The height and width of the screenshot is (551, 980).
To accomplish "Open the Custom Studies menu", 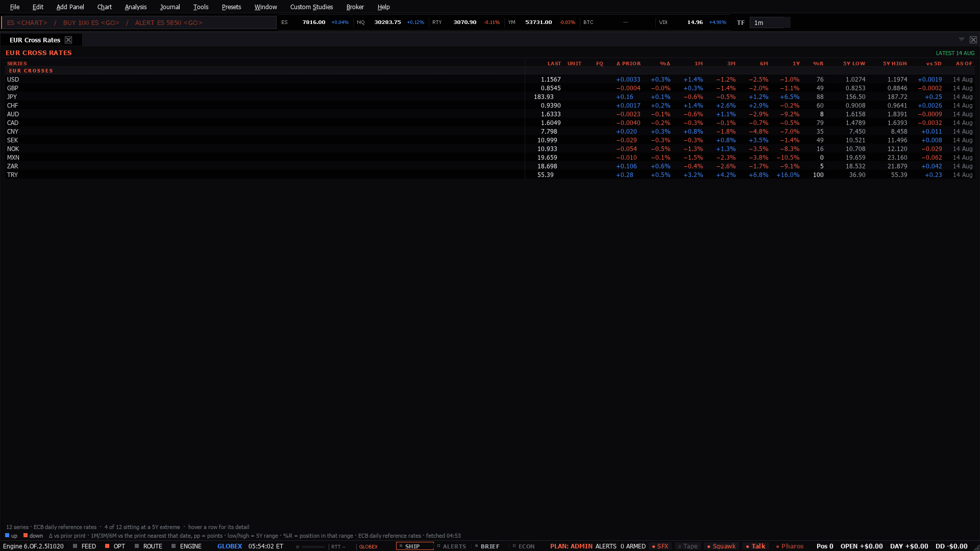I will [x=311, y=7].
